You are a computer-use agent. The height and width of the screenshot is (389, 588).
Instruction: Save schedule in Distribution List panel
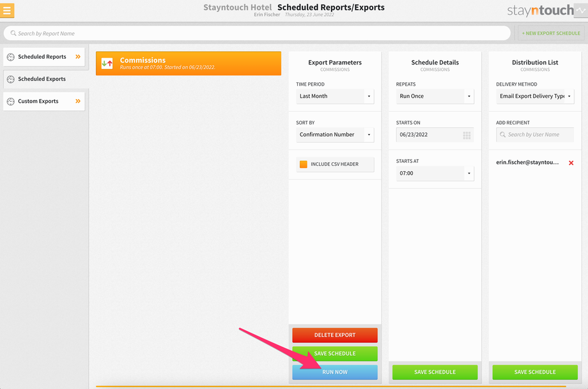pos(535,372)
